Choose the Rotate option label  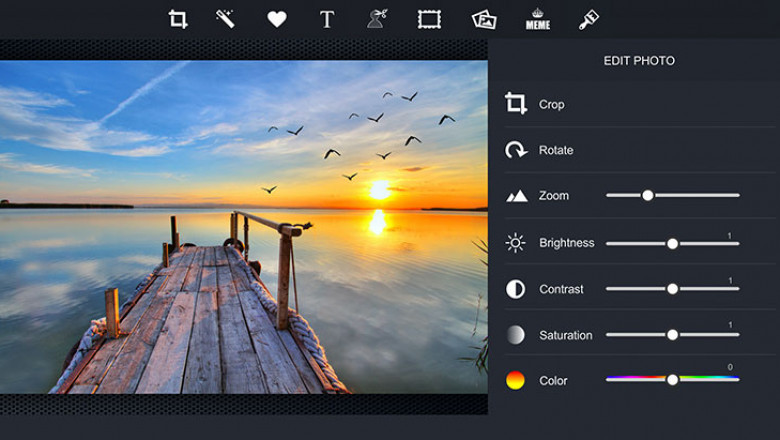click(x=556, y=150)
